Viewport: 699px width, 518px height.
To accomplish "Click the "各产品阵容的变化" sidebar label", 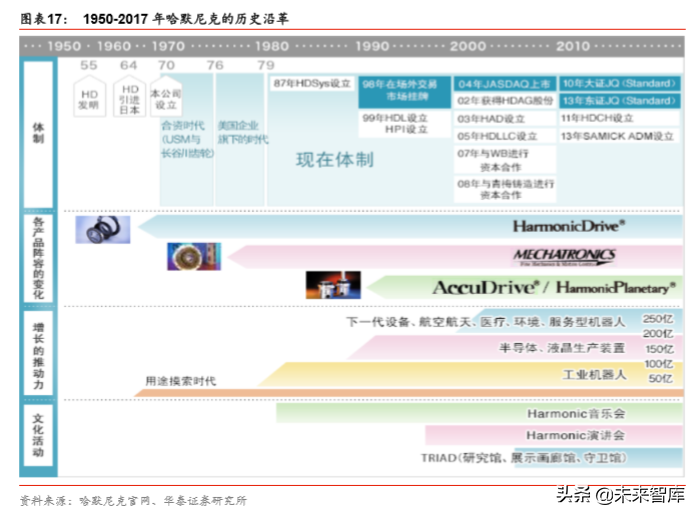I will 38,258.
